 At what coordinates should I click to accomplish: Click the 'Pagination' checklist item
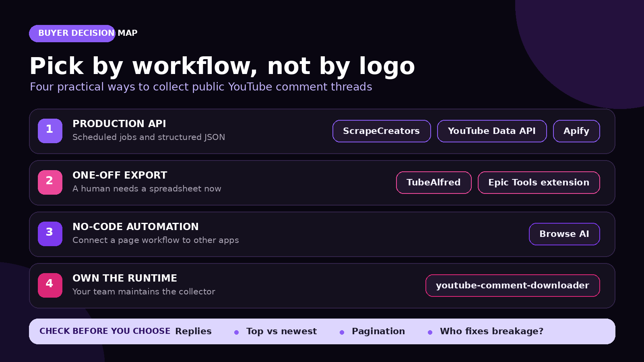click(378, 331)
